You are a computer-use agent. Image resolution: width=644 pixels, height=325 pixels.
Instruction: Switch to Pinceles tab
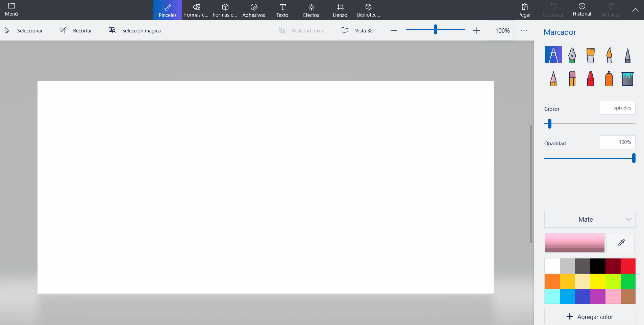pos(168,10)
